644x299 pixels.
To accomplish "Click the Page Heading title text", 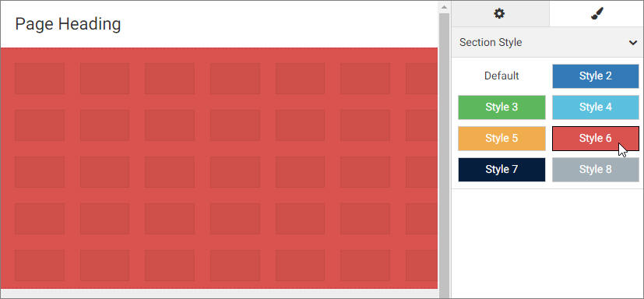I will point(68,24).
